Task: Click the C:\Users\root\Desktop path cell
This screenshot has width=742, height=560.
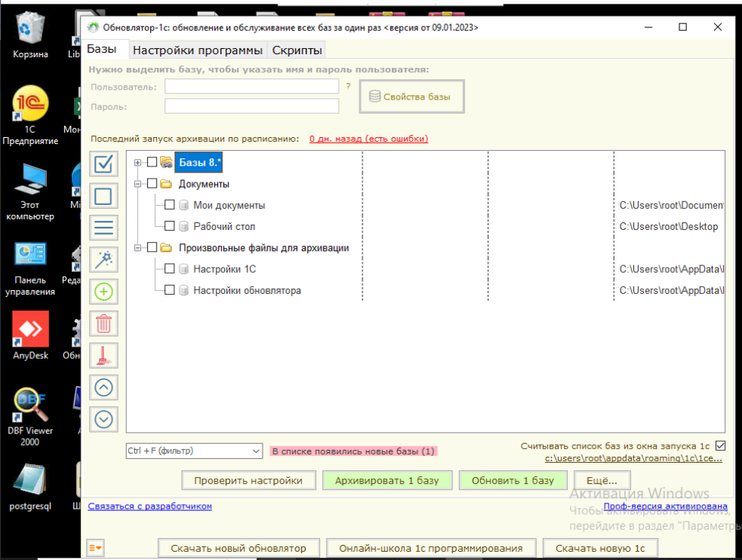Action: pos(669,227)
